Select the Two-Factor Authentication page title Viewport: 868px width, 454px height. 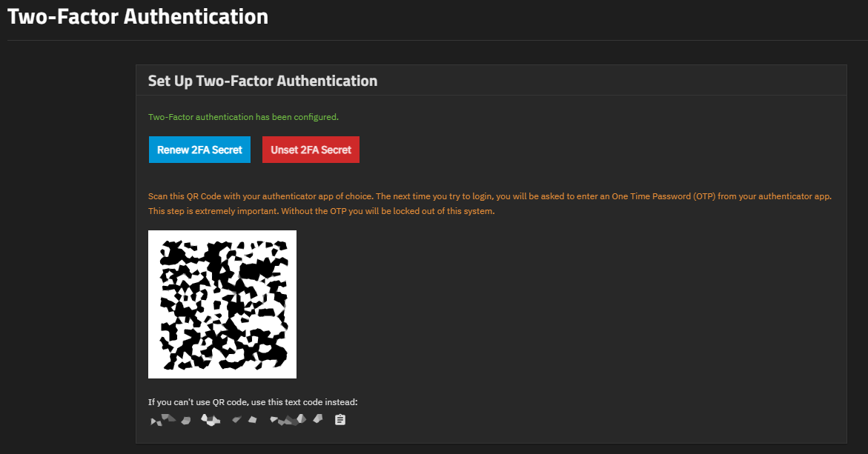pos(138,16)
